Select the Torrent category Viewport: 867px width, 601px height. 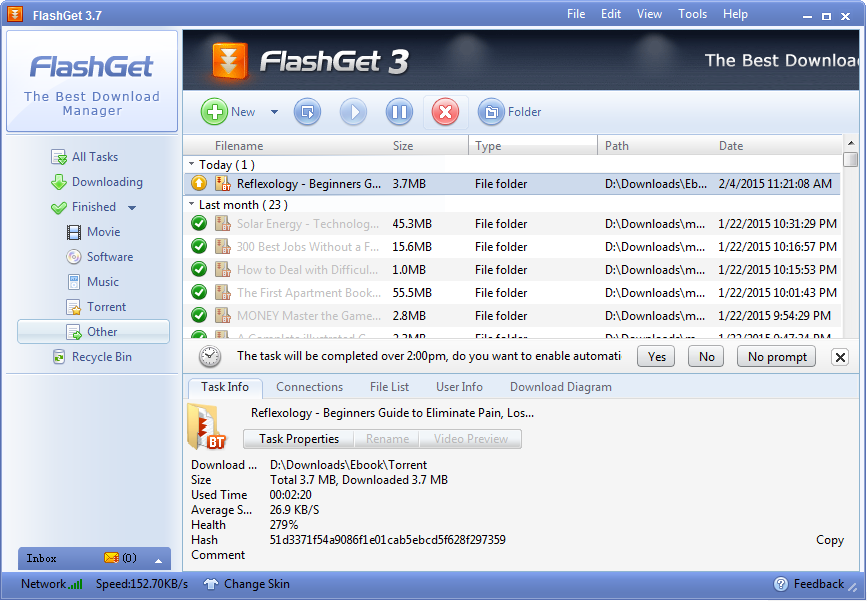[96, 307]
